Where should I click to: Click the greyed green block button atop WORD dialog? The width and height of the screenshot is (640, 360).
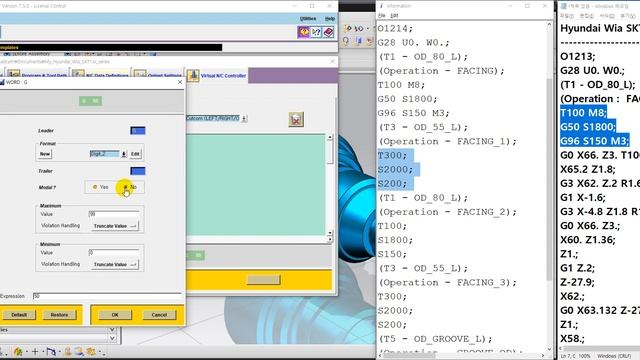(90, 101)
